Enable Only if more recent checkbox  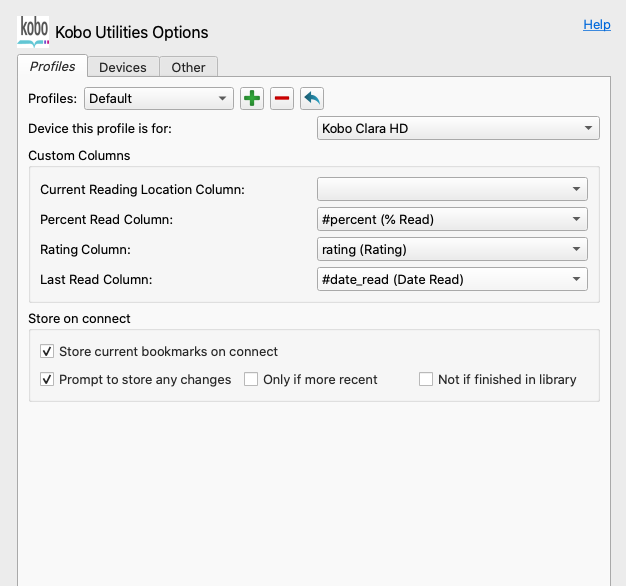(x=251, y=380)
